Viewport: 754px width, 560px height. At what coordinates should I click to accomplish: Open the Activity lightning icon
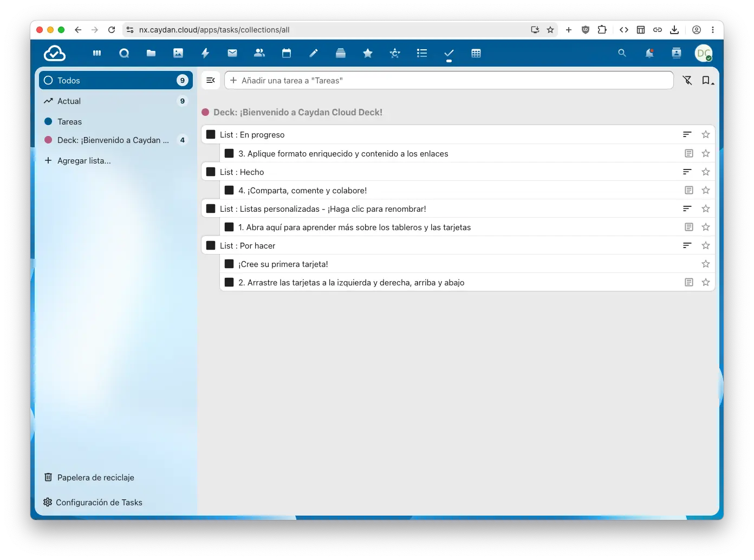pos(205,53)
